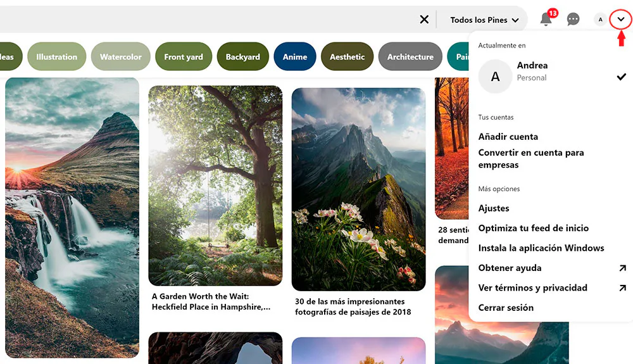The width and height of the screenshot is (633, 364).
Task: Open the mountain ridge with flowers pin
Action: click(358, 190)
